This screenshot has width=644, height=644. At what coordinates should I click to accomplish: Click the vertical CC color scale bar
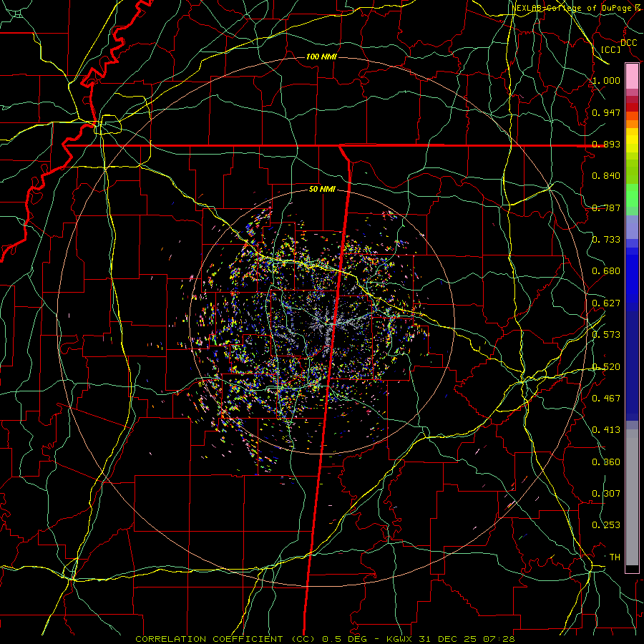tap(632, 318)
